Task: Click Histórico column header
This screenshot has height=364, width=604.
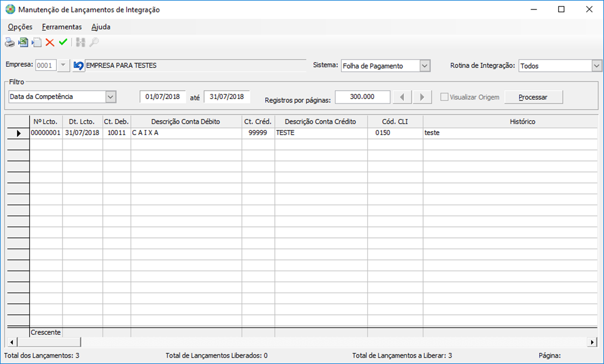Action: tap(511, 122)
